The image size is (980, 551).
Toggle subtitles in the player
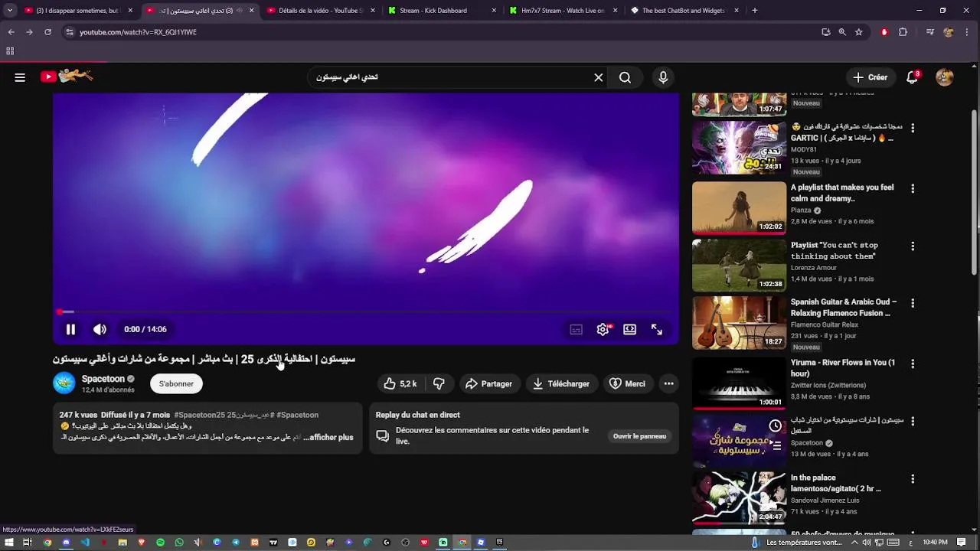(x=577, y=329)
